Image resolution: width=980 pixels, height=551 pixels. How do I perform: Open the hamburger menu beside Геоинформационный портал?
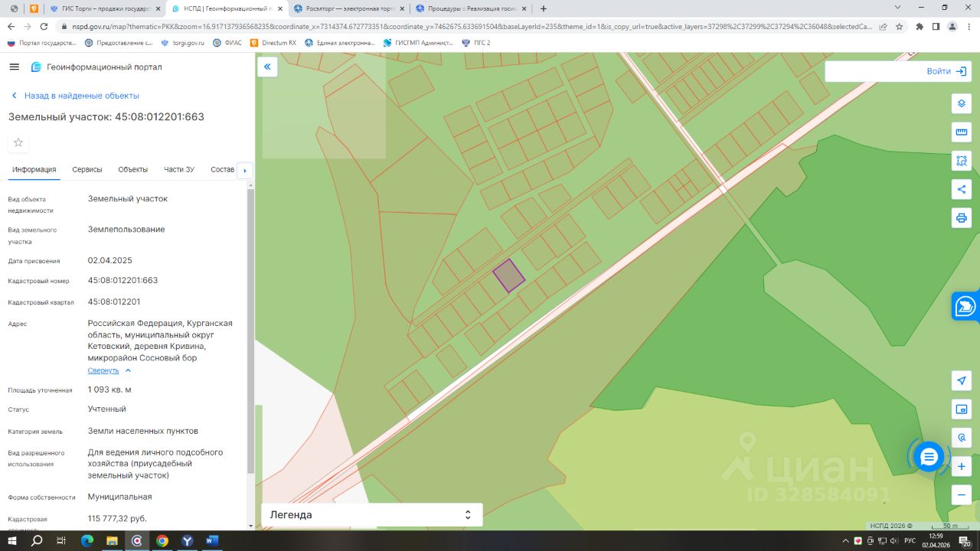pyautogui.click(x=14, y=67)
